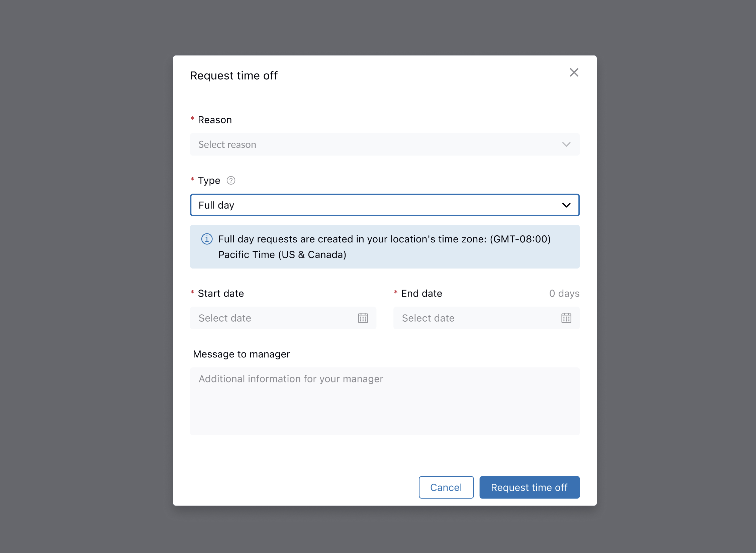Click the Type help question mark icon

tap(231, 181)
